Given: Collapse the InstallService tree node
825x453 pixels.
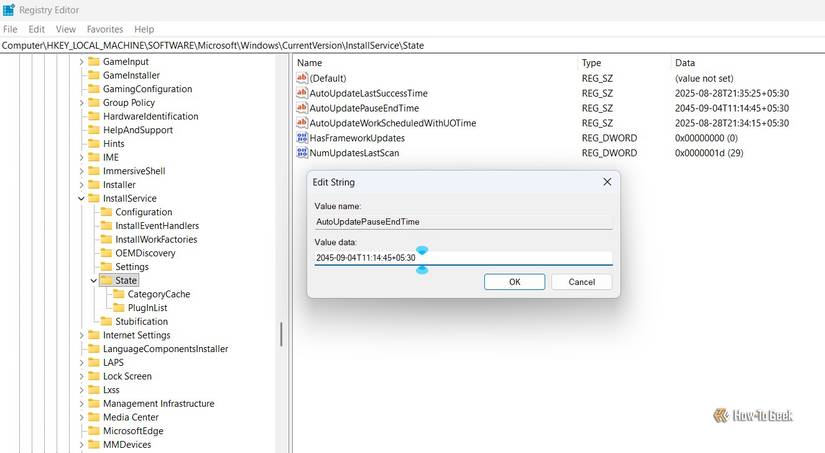Looking at the screenshot, I should (x=81, y=199).
